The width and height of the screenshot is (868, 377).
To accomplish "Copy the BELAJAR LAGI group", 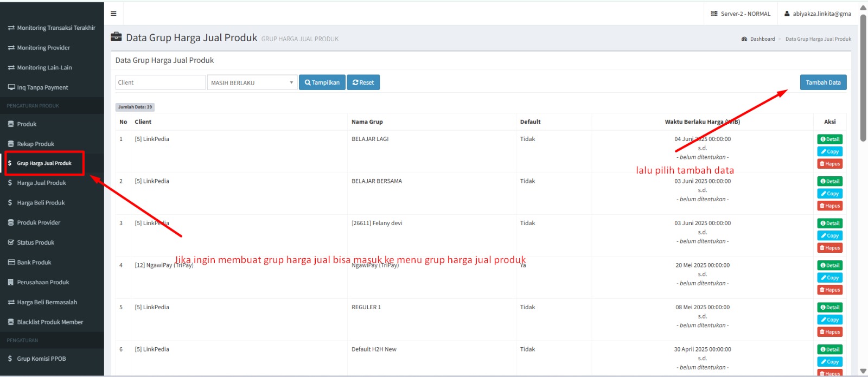I will (x=830, y=151).
